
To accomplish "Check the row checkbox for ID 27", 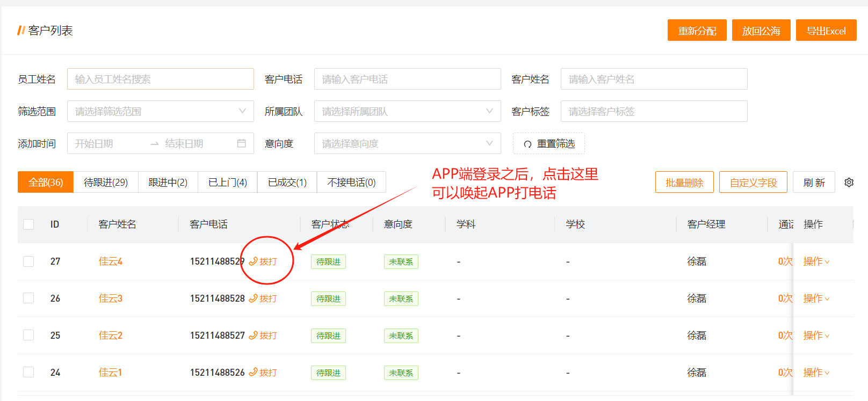I will [x=28, y=261].
